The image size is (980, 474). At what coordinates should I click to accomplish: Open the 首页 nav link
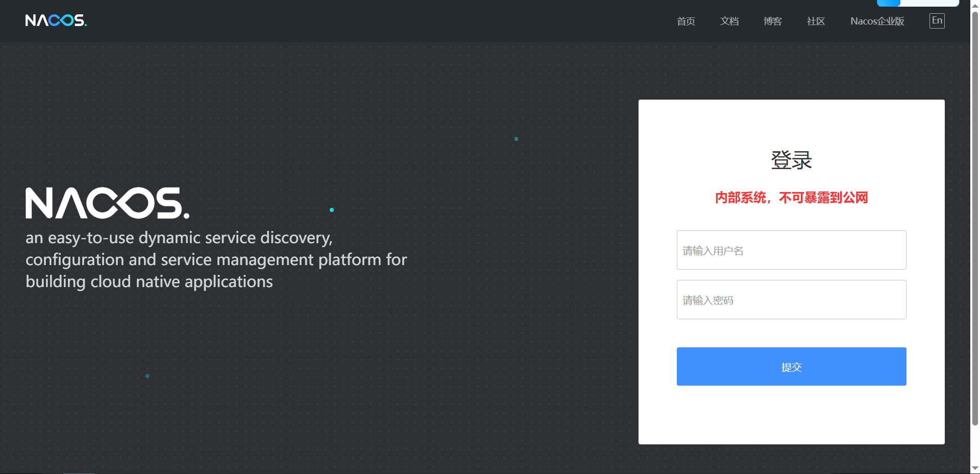685,21
